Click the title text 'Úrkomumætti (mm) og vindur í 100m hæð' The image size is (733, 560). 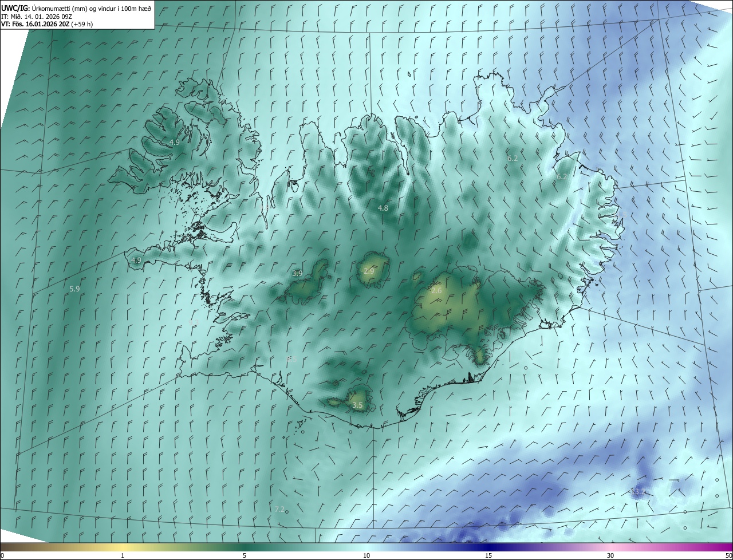pos(91,8)
